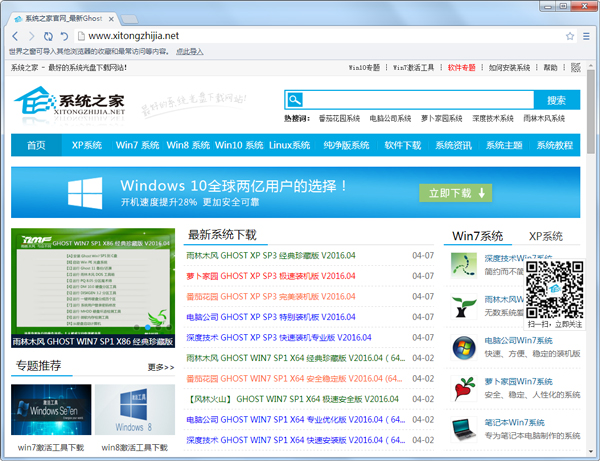Click the green 立即下载 button

[455, 193]
